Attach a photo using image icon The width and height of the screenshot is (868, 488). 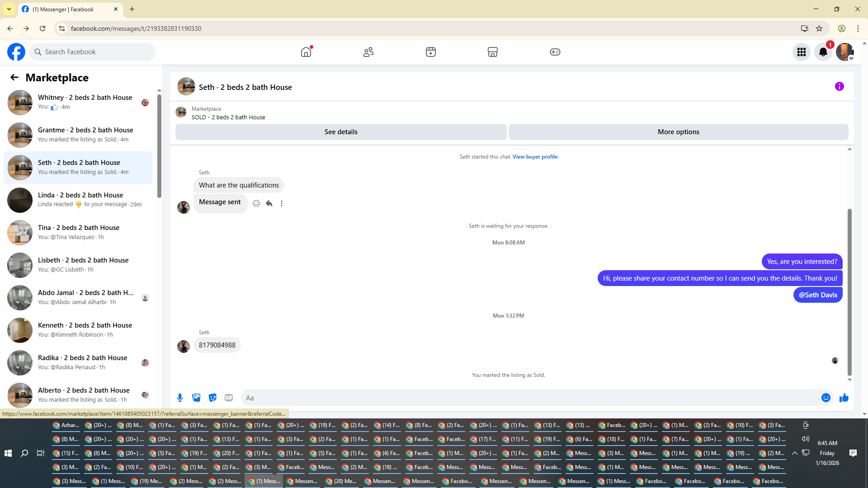pyautogui.click(x=196, y=398)
